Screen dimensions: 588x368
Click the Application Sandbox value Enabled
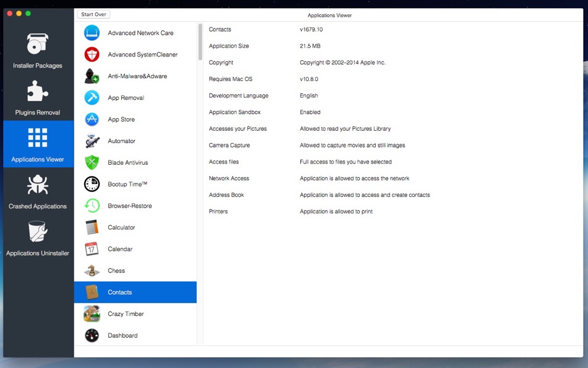pyautogui.click(x=309, y=112)
